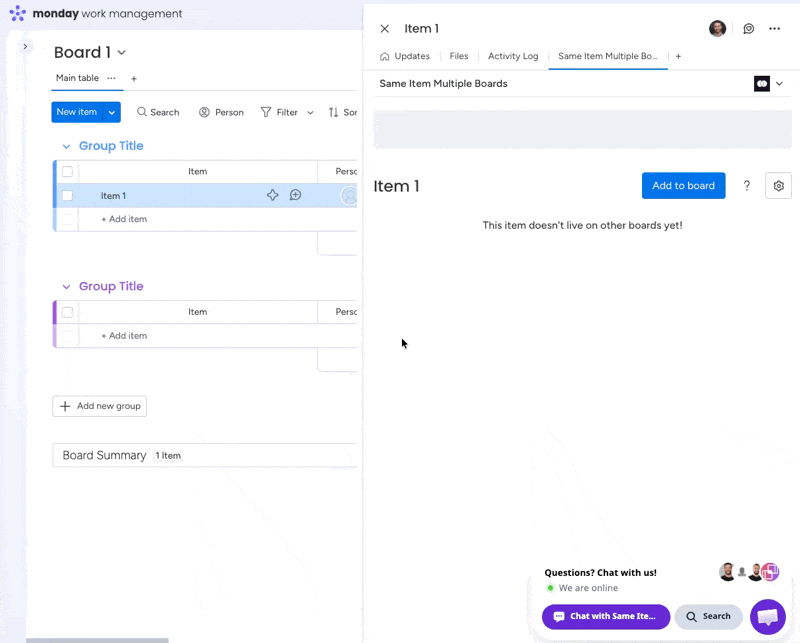Open the item panel more options ellipsis
This screenshot has height=643, width=800.
(774, 29)
